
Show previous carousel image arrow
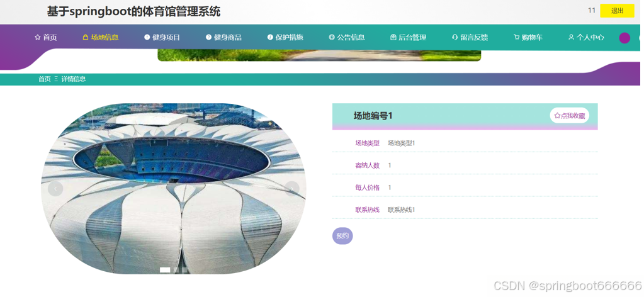(55, 189)
